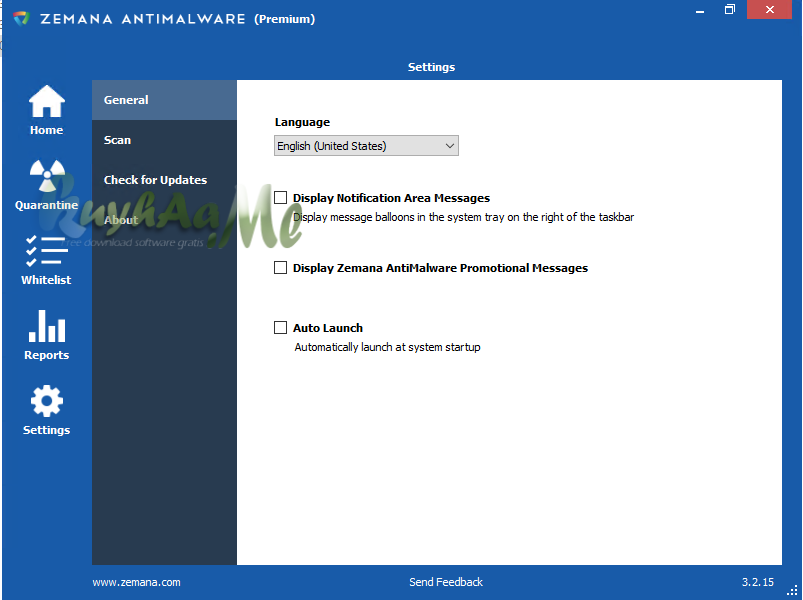This screenshot has height=600, width=803.
Task: Restore down the Zemana window
Action: tap(730, 9)
